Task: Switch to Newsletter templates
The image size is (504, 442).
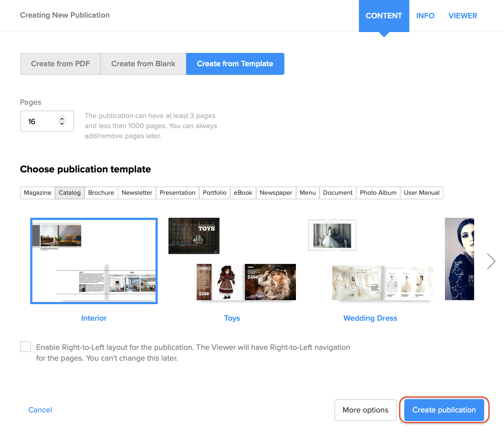Action: click(136, 193)
